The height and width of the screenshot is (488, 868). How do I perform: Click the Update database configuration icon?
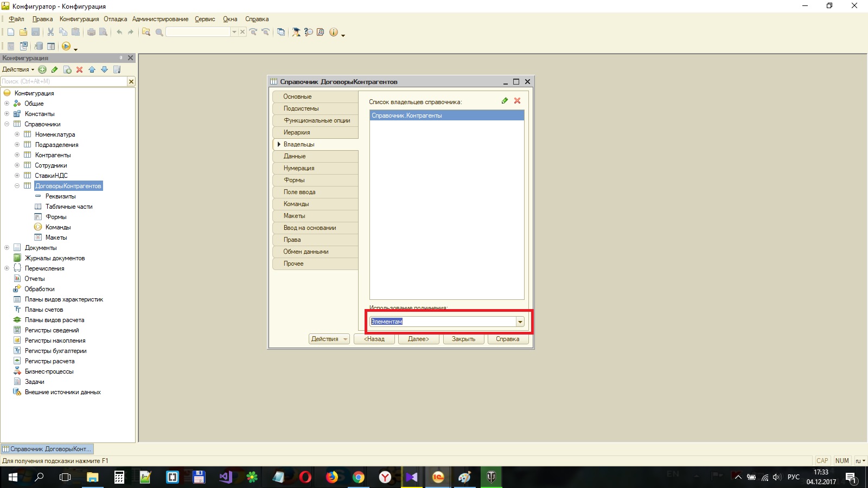tap(39, 46)
